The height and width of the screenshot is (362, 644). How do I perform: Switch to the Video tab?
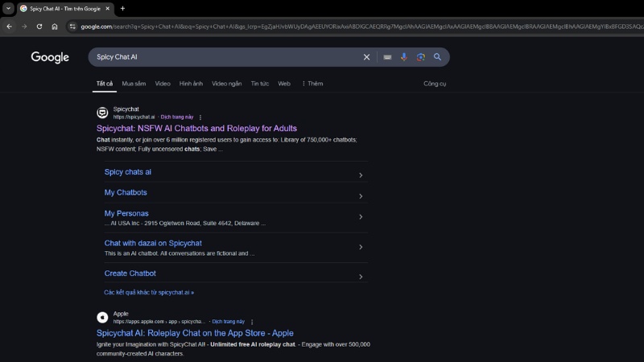[163, 84]
